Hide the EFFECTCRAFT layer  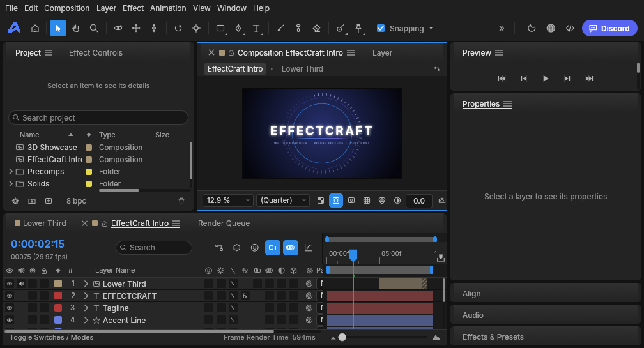click(10, 296)
